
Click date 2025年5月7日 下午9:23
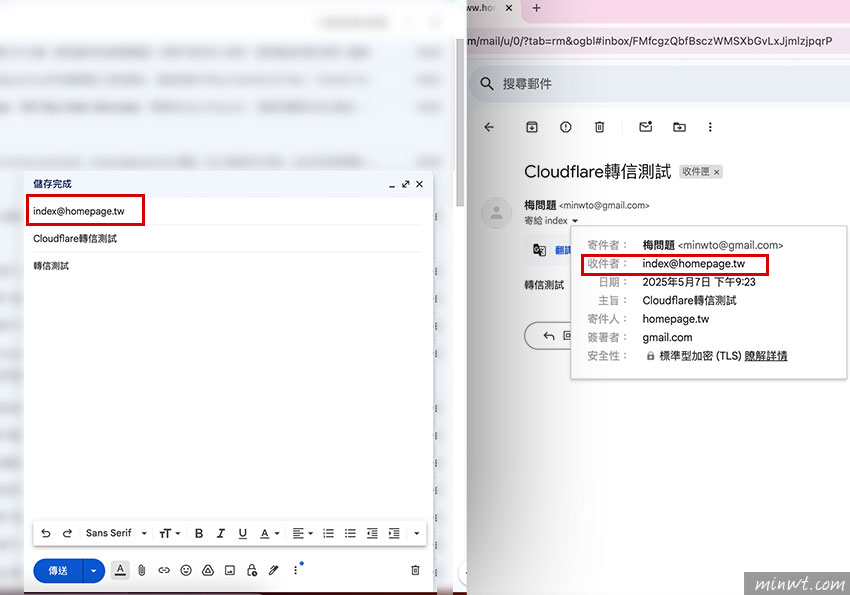[x=699, y=282]
